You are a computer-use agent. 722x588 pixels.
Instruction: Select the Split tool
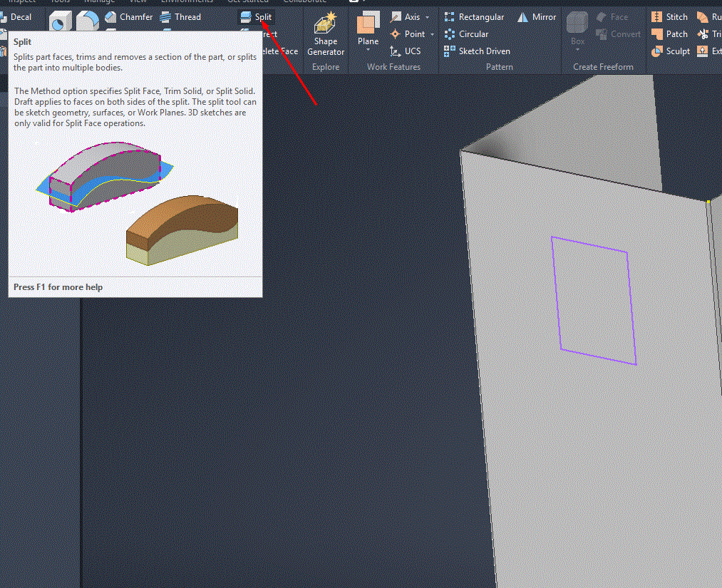(256, 16)
